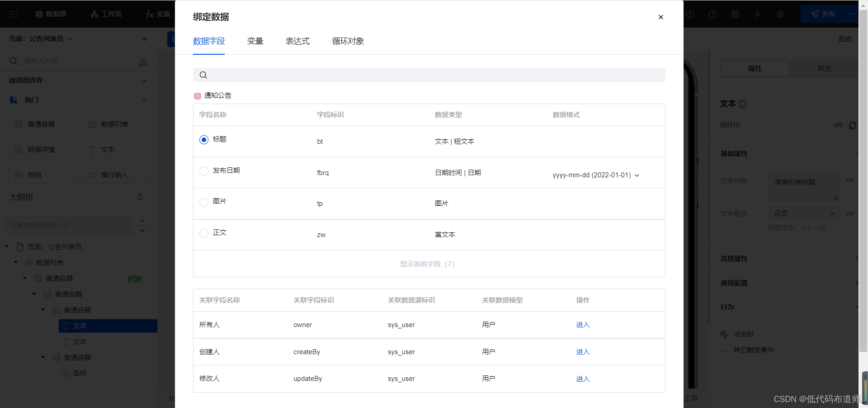Click the add page plus icon

point(144,39)
